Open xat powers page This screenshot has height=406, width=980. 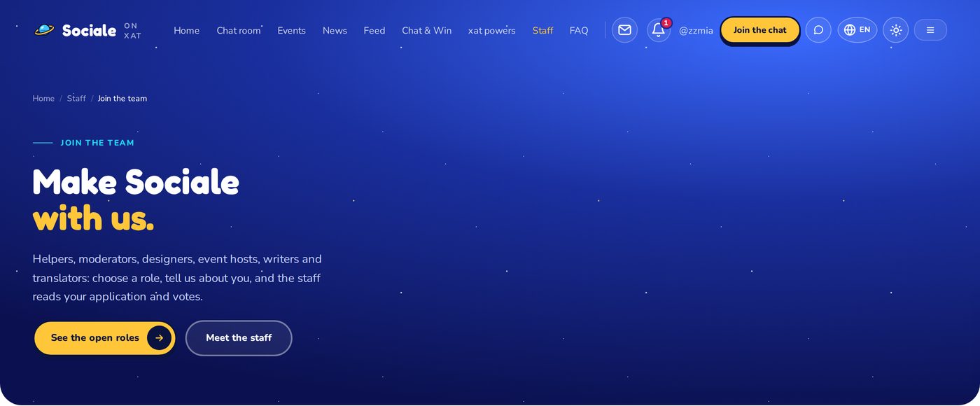point(491,31)
